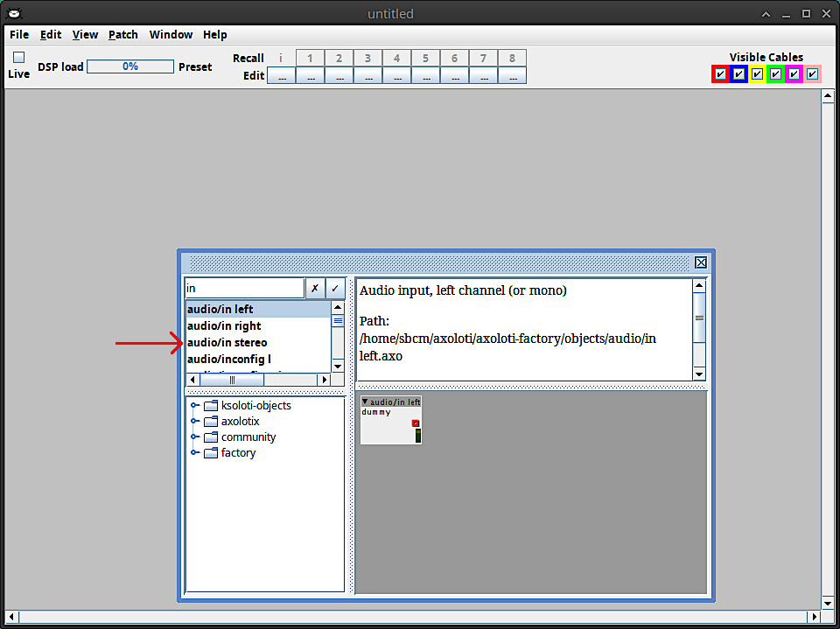Click patch canvas horizontal scroll left arrow
Image resolution: width=840 pixels, height=629 pixels.
(x=11, y=617)
